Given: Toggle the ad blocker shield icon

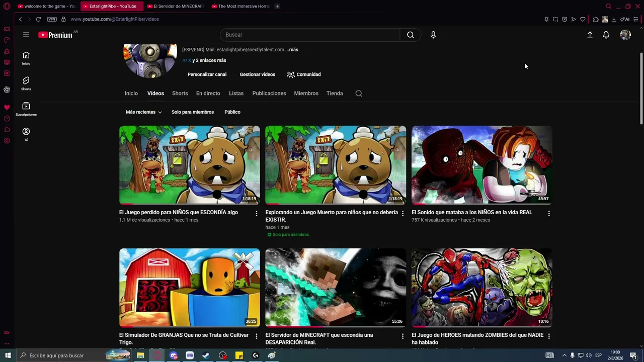Looking at the screenshot, I should pos(565,19).
